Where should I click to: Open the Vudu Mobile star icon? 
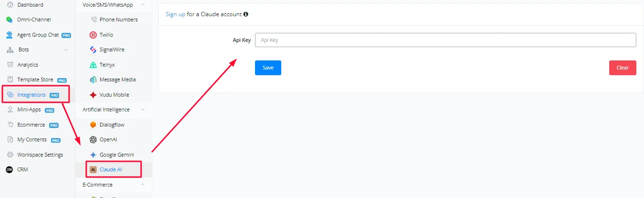point(93,95)
